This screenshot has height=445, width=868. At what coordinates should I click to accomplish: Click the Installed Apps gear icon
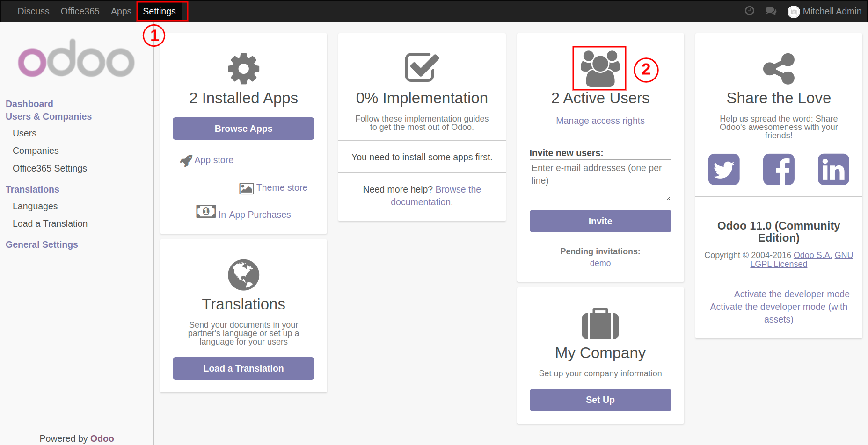(x=243, y=69)
